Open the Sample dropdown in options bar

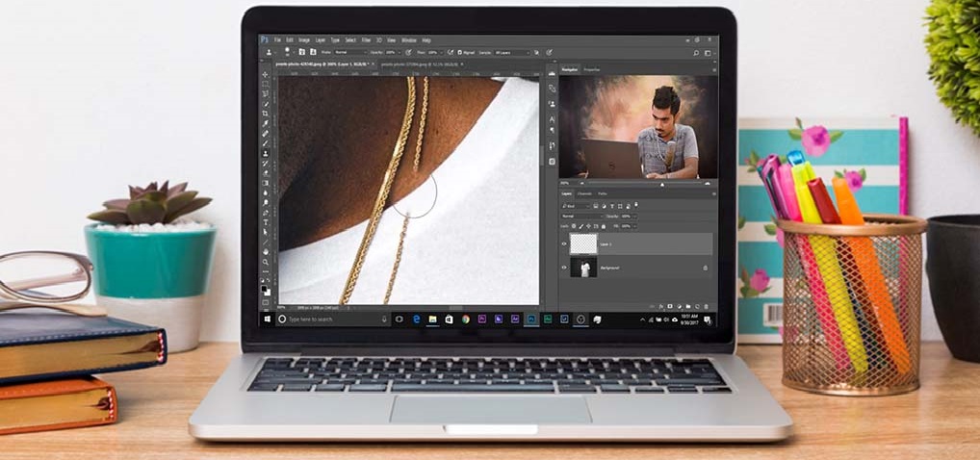511,52
